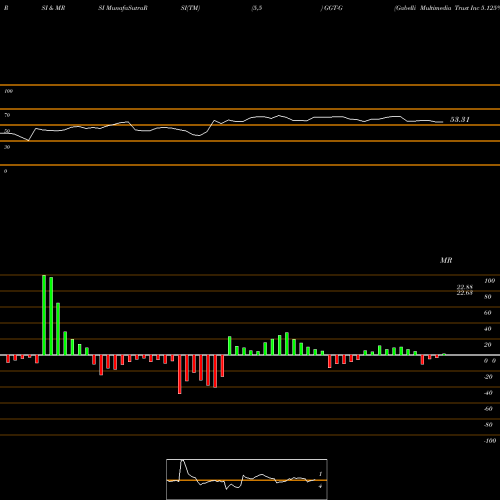Viewport: 500px width, 500px height.
Task: Click the -60 label on MR axis
Action: [x=488, y=409]
